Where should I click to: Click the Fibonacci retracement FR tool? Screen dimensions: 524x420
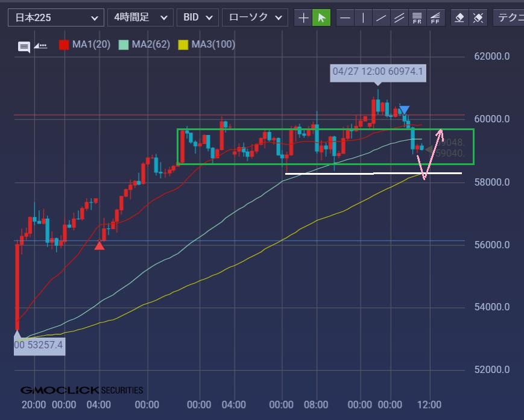[x=417, y=17]
